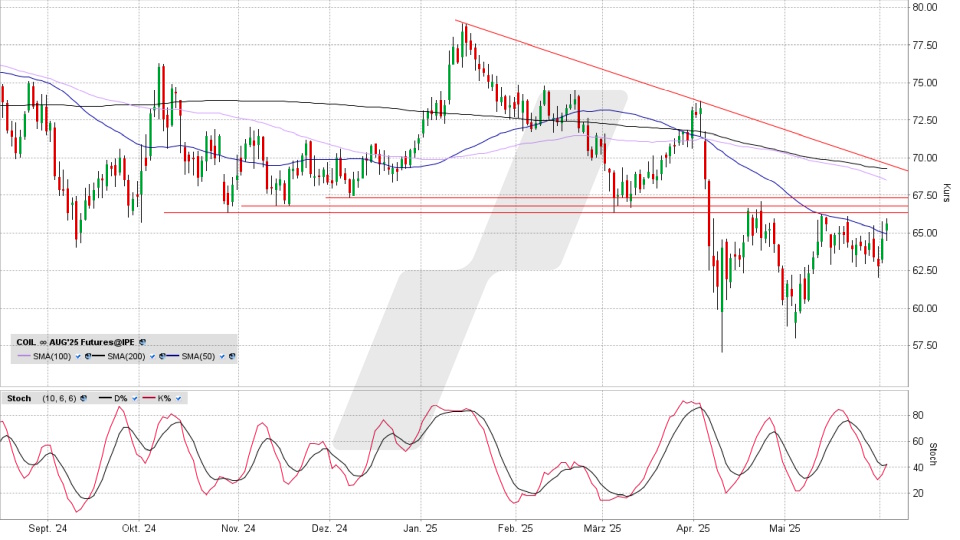Toggle the K% line checkmark
The height and width of the screenshot is (540, 960).
coord(178,399)
